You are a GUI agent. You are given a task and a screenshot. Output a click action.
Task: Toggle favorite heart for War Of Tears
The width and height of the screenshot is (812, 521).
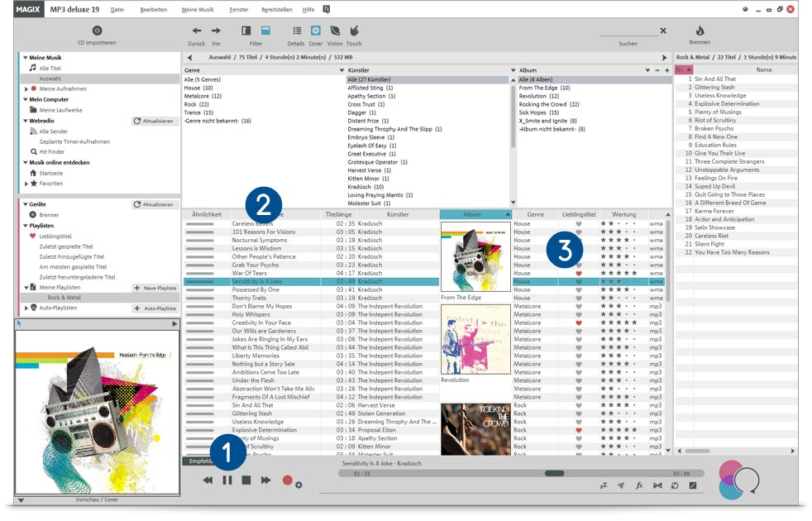click(x=579, y=273)
